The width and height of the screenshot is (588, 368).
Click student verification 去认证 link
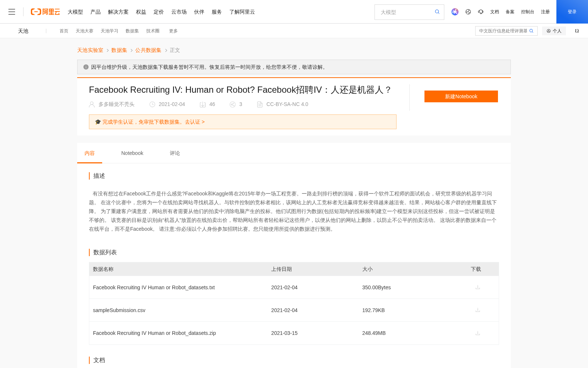click(x=195, y=122)
